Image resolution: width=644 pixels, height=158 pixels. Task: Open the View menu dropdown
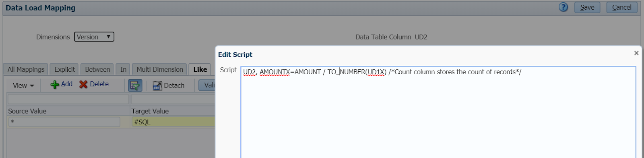23,85
